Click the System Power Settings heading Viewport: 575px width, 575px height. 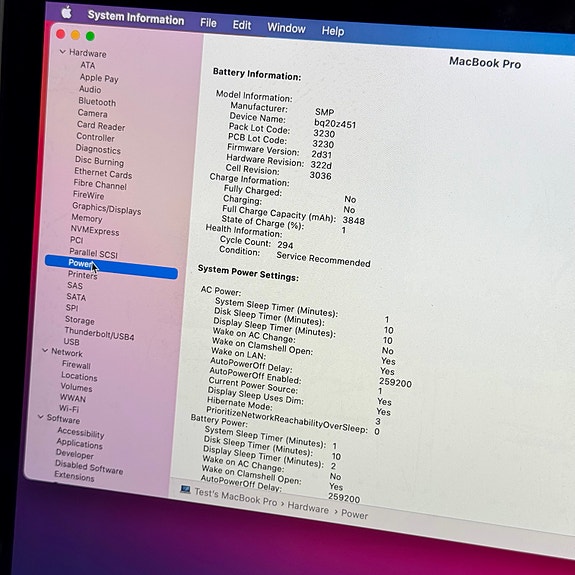(x=248, y=273)
